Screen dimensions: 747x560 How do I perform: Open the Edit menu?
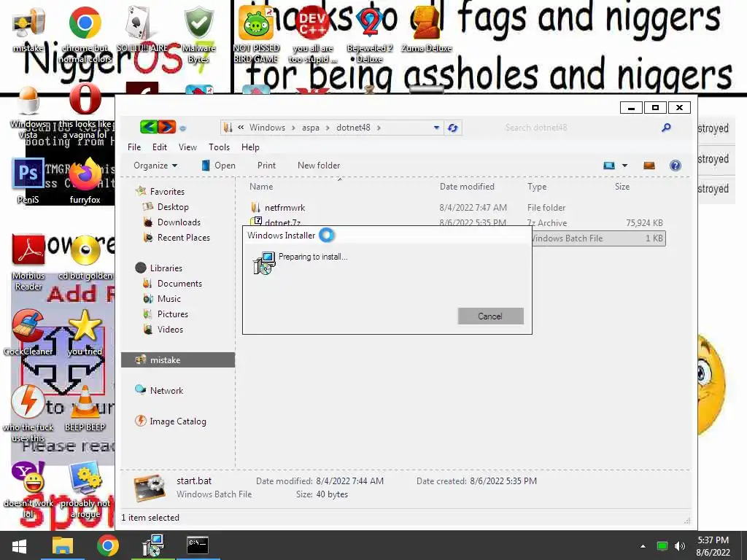point(160,147)
